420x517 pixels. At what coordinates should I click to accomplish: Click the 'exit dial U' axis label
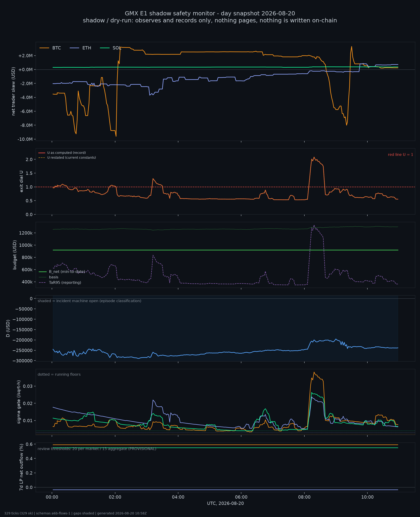[21, 181]
